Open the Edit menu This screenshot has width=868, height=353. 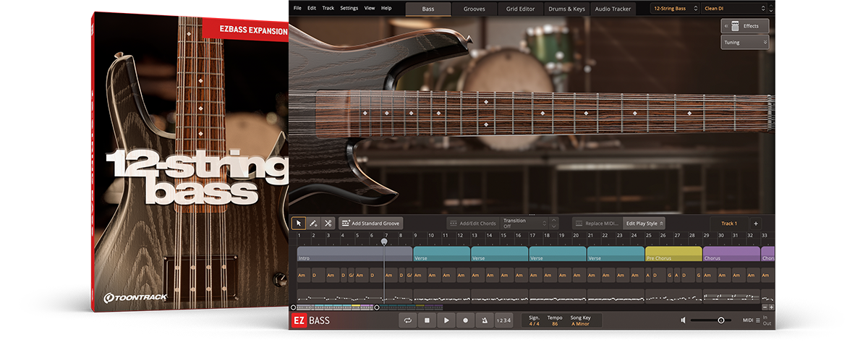tap(312, 8)
